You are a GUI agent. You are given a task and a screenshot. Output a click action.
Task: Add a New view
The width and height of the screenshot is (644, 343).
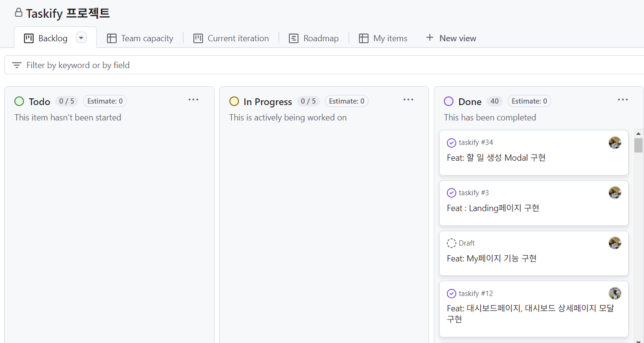[451, 38]
